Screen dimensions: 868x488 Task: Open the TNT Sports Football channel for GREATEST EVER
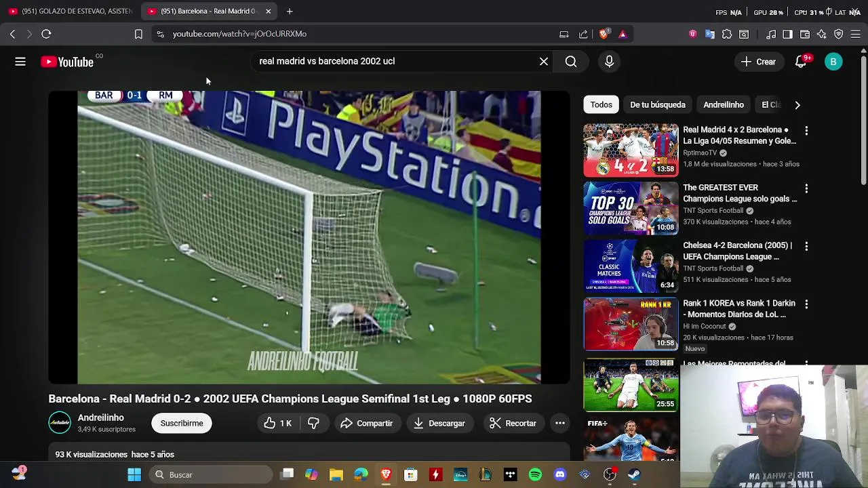pyautogui.click(x=713, y=211)
